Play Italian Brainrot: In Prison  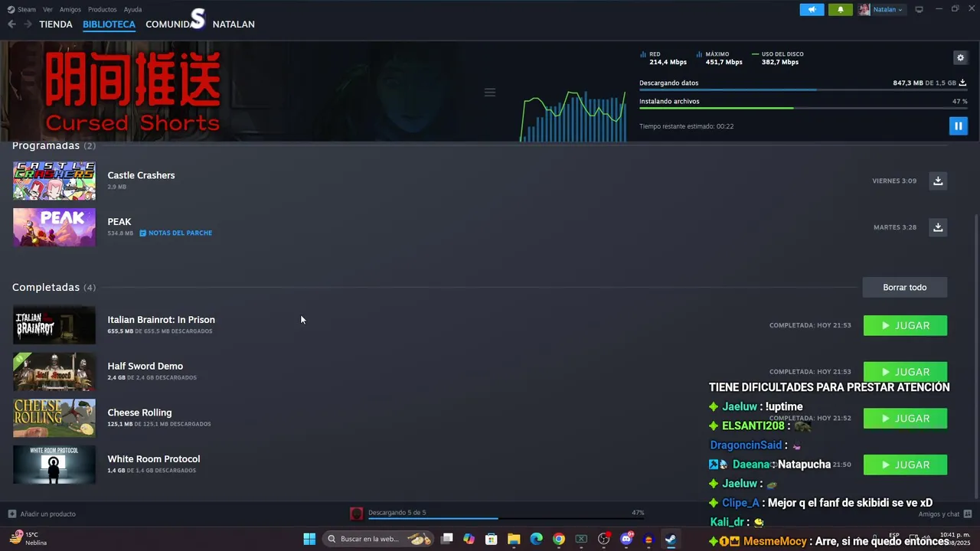[x=905, y=325]
